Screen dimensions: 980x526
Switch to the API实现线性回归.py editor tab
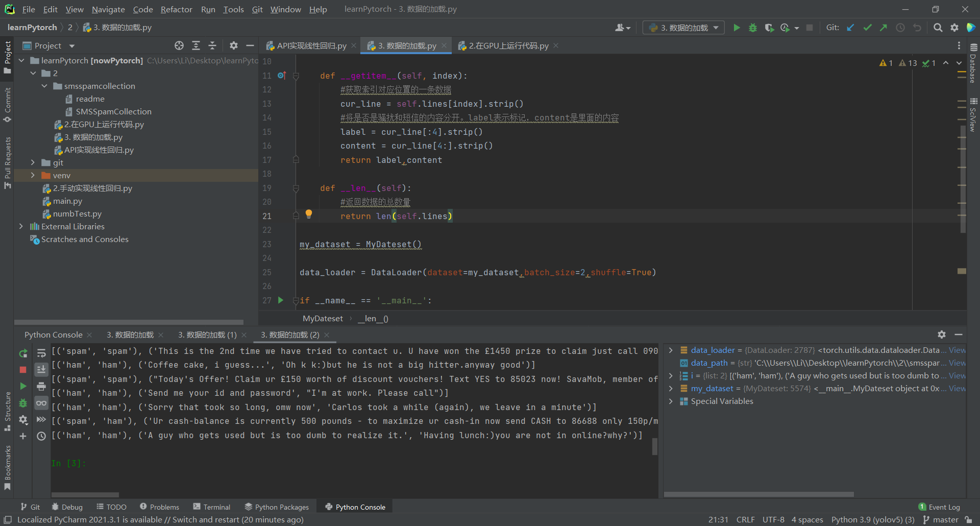(311, 45)
